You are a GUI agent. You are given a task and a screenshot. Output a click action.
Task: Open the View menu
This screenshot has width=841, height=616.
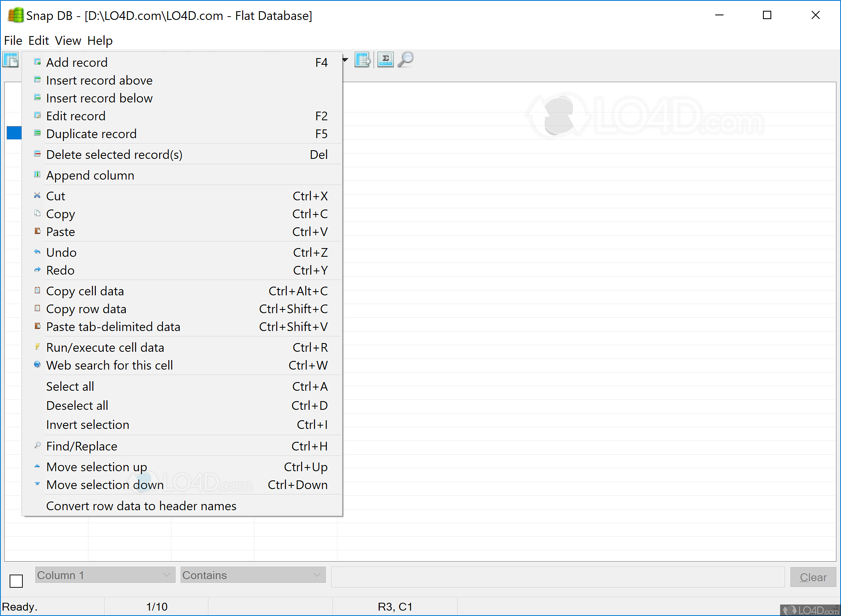[68, 41]
